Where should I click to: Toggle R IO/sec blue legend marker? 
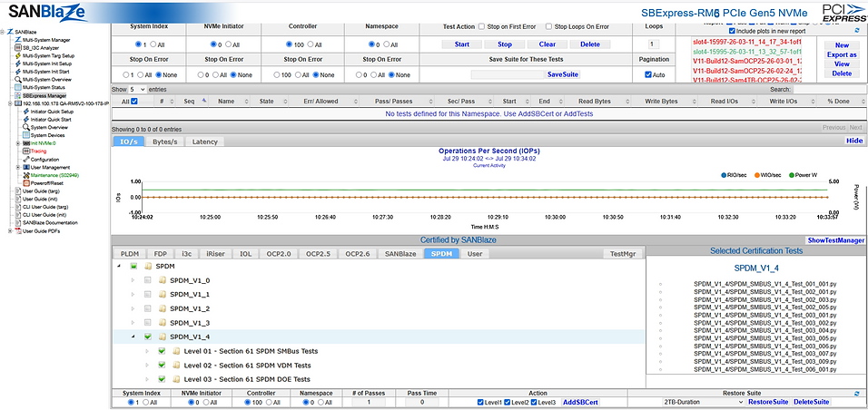(723, 175)
